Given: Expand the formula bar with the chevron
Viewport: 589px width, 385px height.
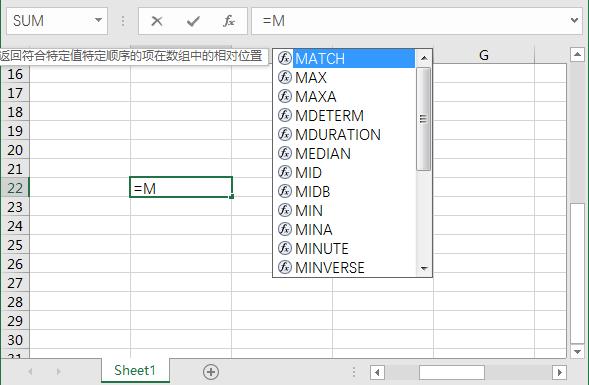Looking at the screenshot, I should click(x=574, y=20).
